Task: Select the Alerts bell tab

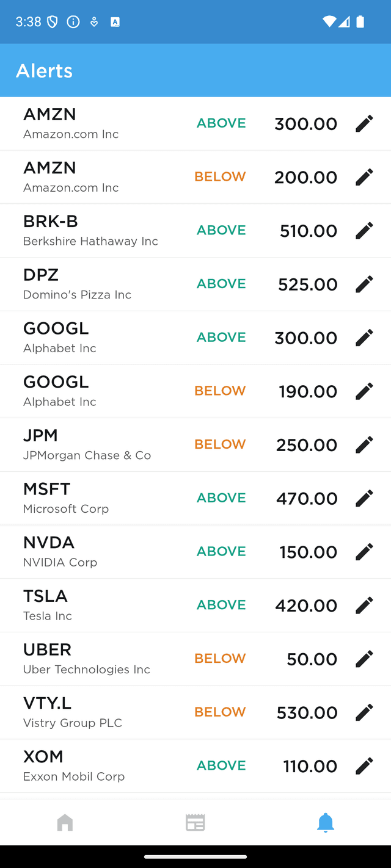Action: (x=326, y=822)
